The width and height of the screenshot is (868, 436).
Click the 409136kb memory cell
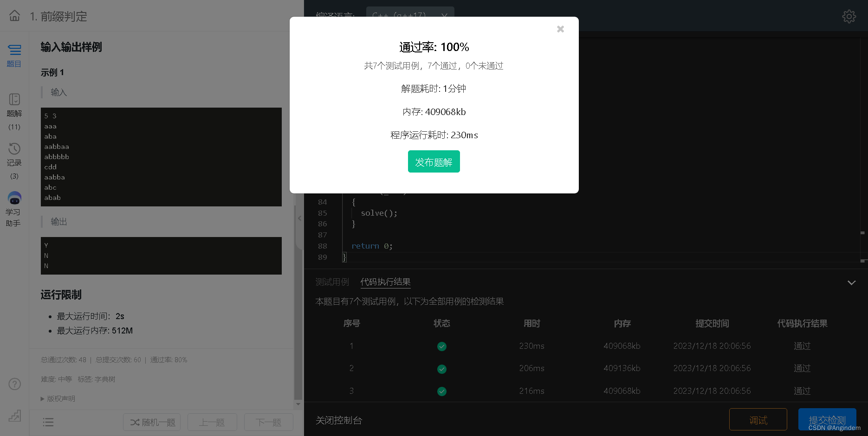622,368
